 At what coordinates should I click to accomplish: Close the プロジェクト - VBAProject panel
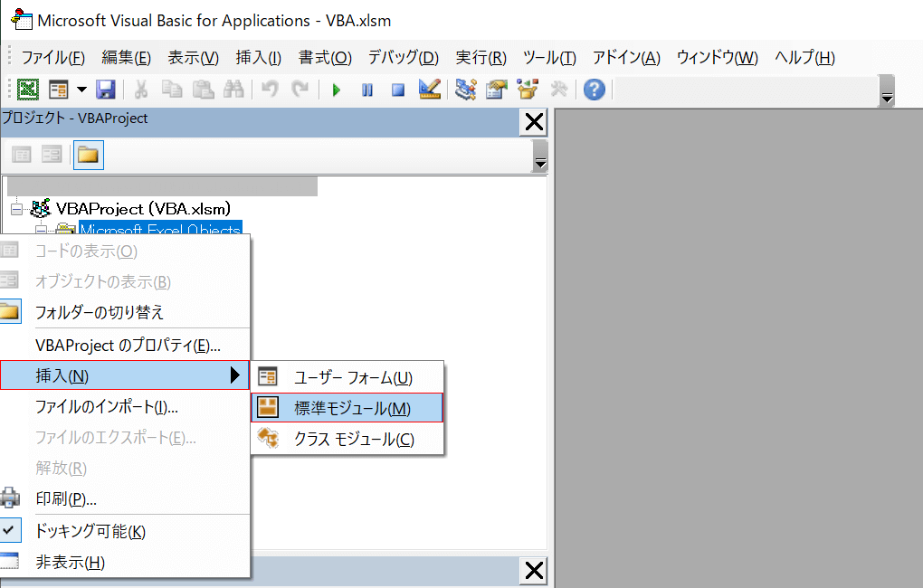[534, 122]
